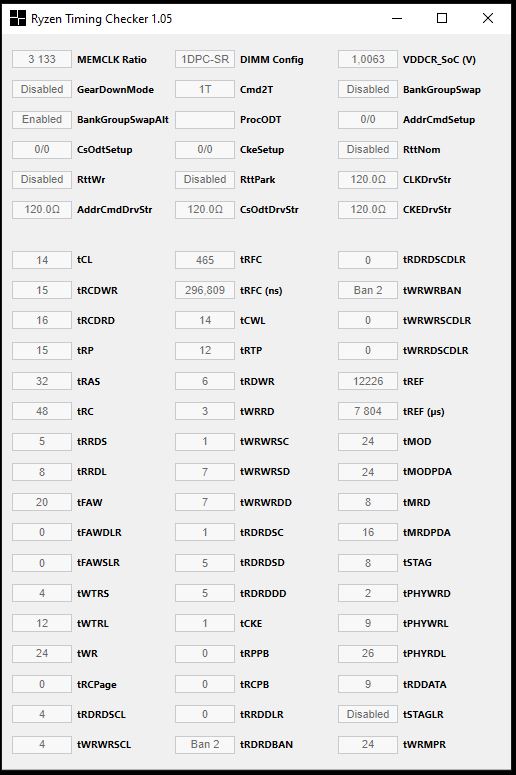Viewport: 516px width, 775px height.
Task: Click the tWR value field
Action: pyautogui.click(x=42, y=653)
